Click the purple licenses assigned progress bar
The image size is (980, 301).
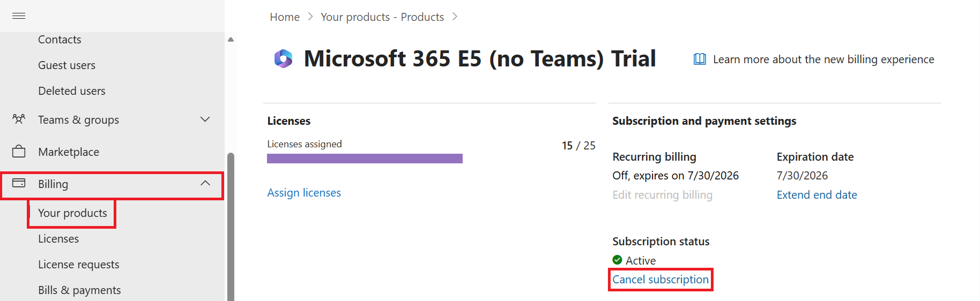[x=365, y=159]
